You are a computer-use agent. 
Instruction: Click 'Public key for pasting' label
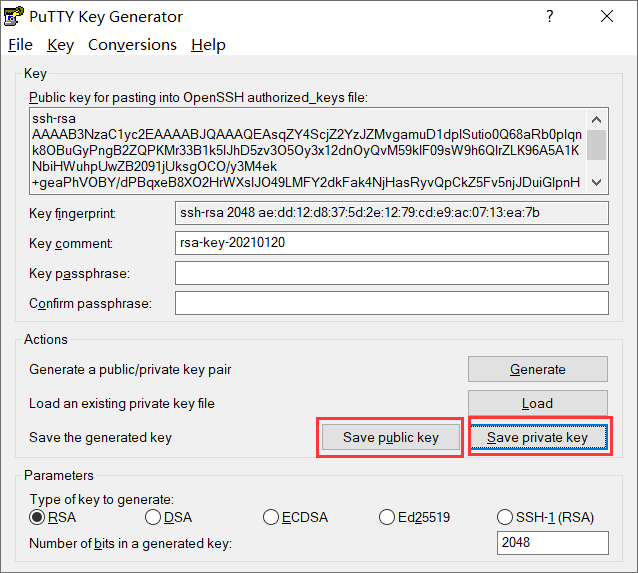pos(198,98)
